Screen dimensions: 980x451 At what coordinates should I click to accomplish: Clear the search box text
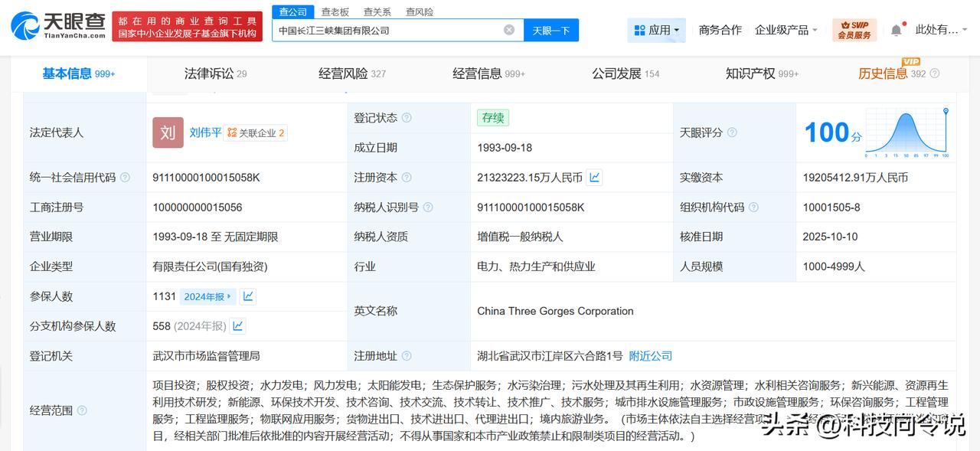(x=509, y=30)
